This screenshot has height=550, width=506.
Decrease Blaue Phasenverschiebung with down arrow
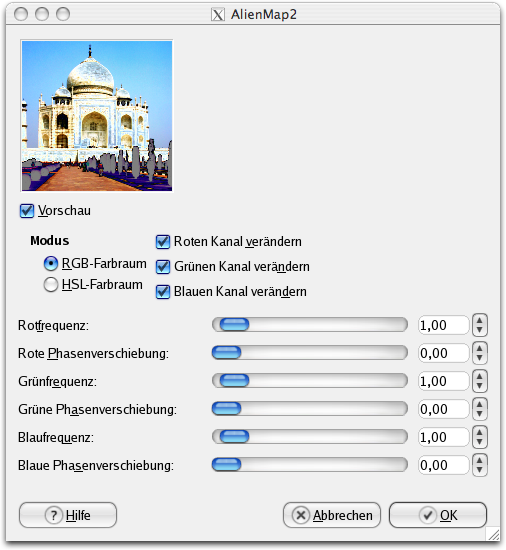pos(480,470)
